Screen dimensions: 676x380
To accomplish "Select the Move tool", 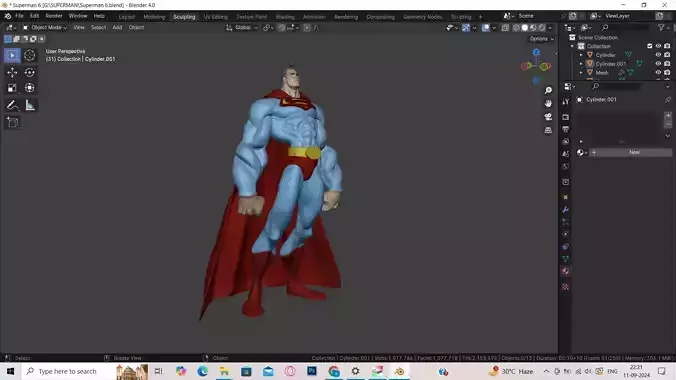I will [12, 72].
